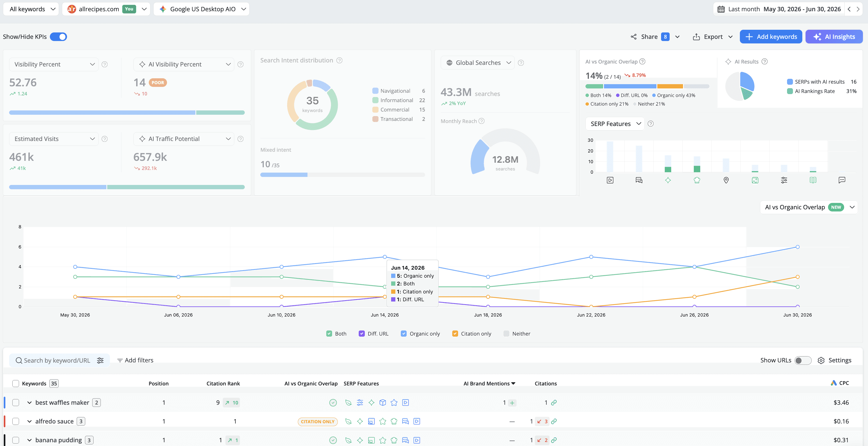Expand the banana pudding keyword row
The height and width of the screenshot is (446, 868).
coord(30,440)
